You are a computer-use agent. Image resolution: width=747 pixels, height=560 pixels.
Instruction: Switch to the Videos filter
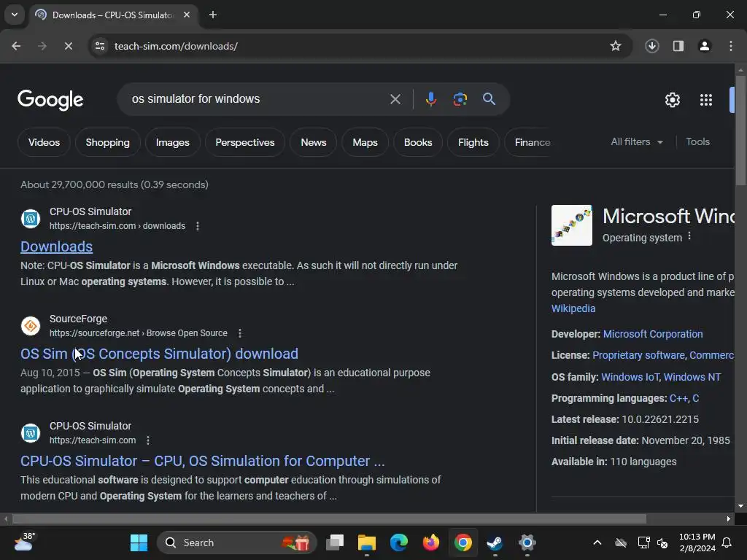[44, 142]
